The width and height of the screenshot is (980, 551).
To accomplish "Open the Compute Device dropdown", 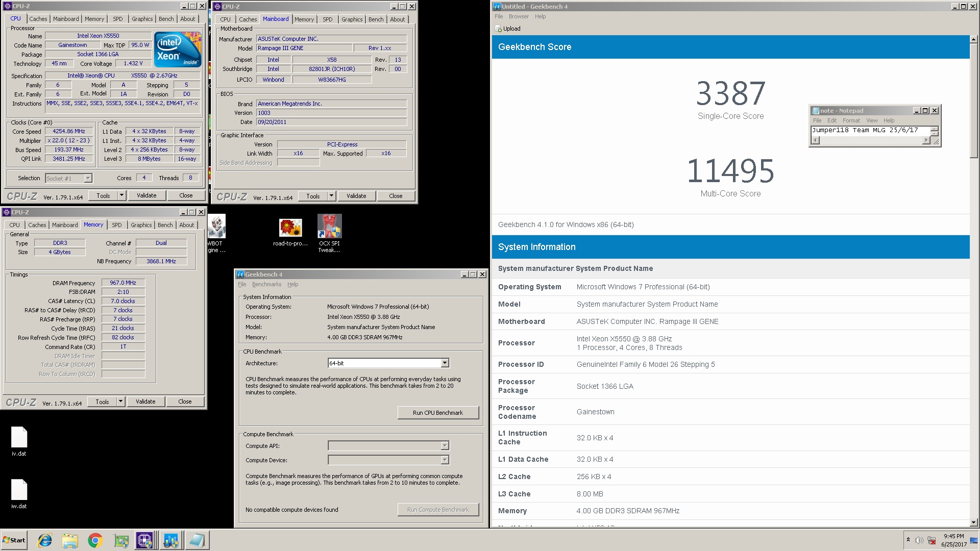I will point(445,460).
